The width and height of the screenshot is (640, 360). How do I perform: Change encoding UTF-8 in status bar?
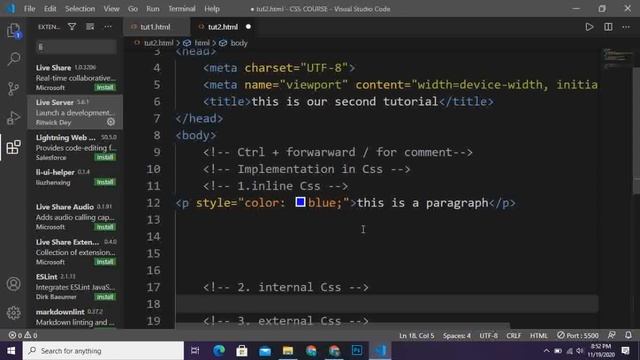488,336
